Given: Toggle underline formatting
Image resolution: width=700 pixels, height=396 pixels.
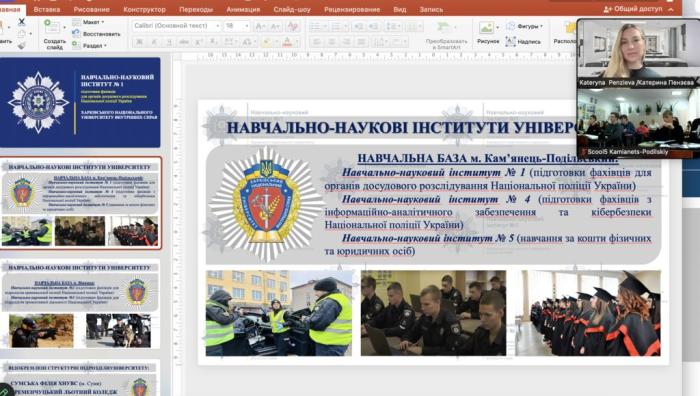Looking at the screenshot, I should click(x=169, y=42).
